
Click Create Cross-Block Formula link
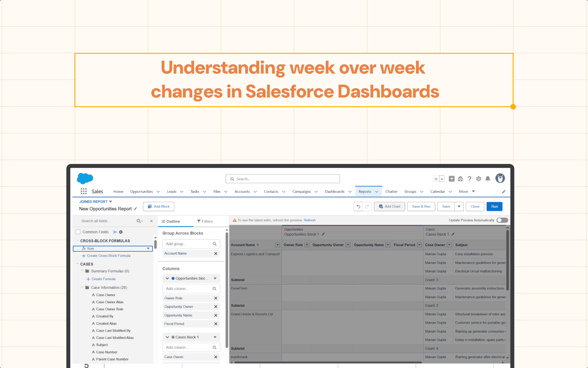[109, 256]
